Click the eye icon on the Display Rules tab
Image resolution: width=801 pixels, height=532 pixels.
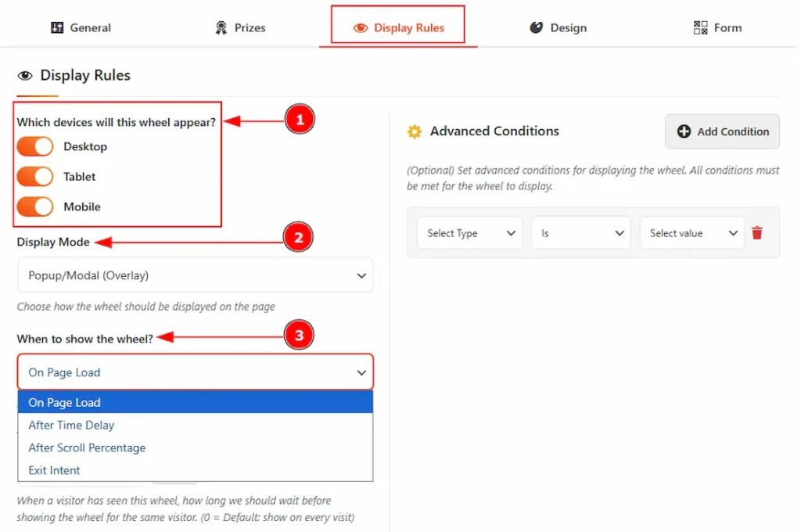click(360, 27)
